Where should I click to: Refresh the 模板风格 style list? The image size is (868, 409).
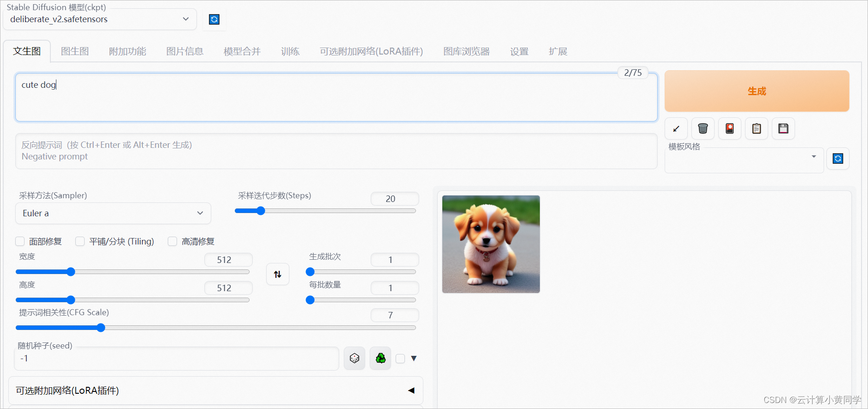(x=838, y=159)
